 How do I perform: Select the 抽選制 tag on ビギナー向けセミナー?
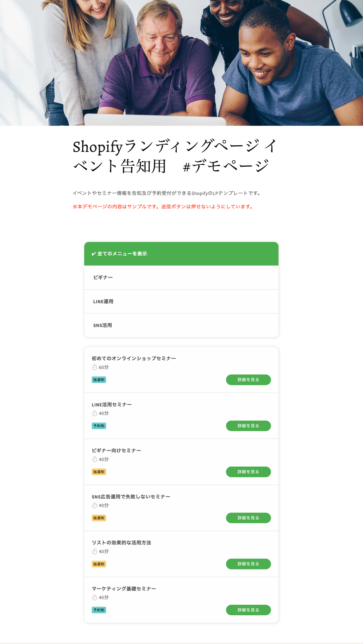point(99,472)
